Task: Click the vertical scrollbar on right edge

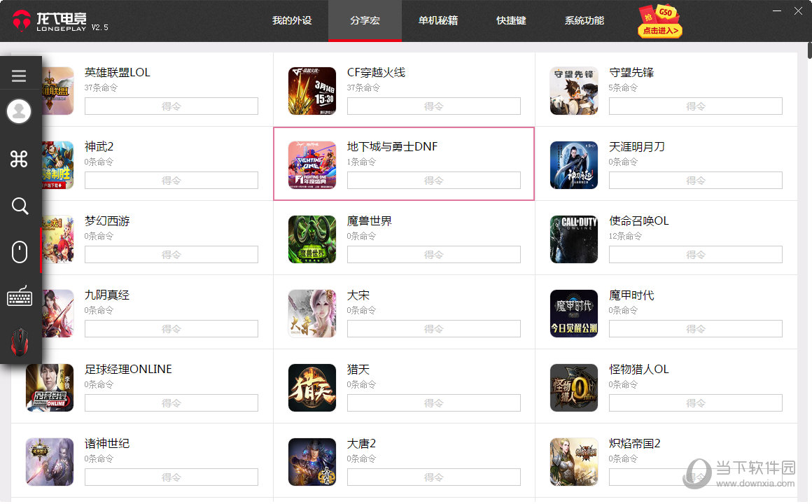Action: pos(809,51)
